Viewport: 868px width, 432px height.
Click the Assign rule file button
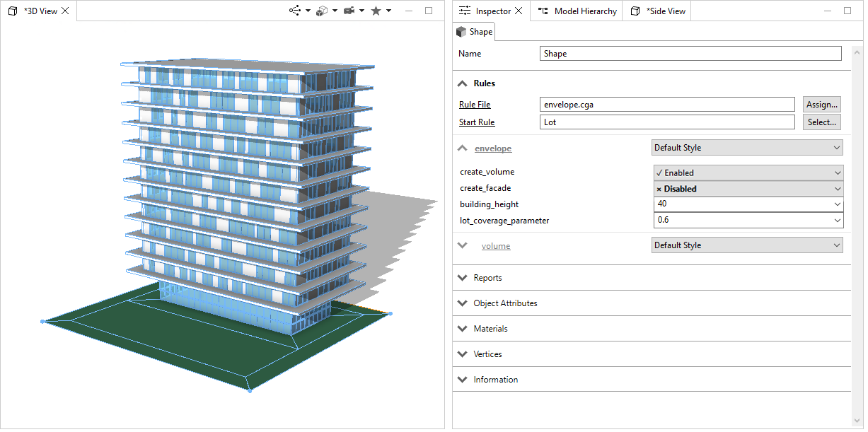pos(821,104)
